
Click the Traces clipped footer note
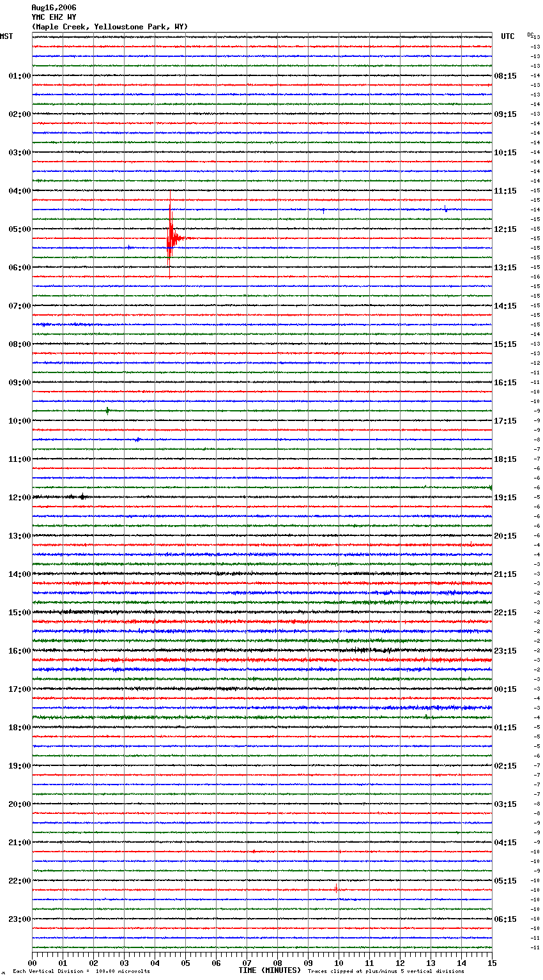[386, 972]
